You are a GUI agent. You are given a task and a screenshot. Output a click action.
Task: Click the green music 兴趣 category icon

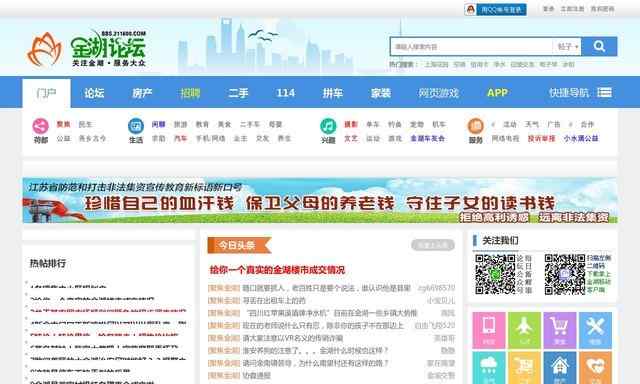(x=328, y=126)
